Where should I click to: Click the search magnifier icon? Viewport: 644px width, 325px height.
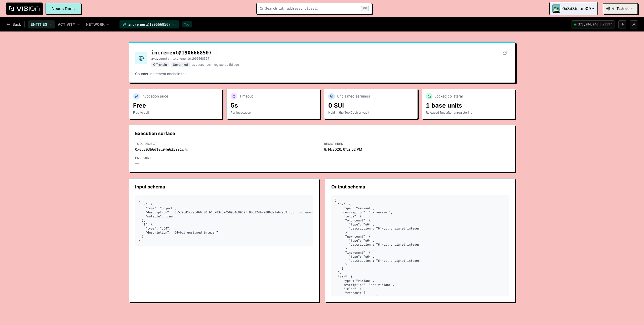261,9
